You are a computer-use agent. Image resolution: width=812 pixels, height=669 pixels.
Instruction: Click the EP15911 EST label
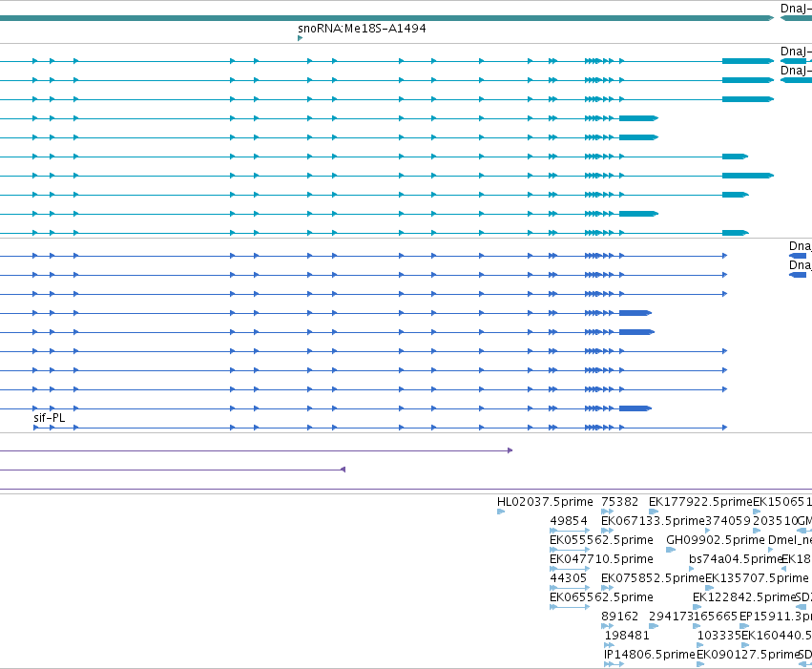[775, 617]
